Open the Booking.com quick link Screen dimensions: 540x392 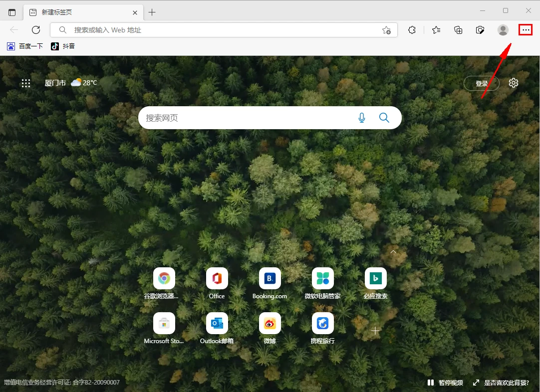270,283
